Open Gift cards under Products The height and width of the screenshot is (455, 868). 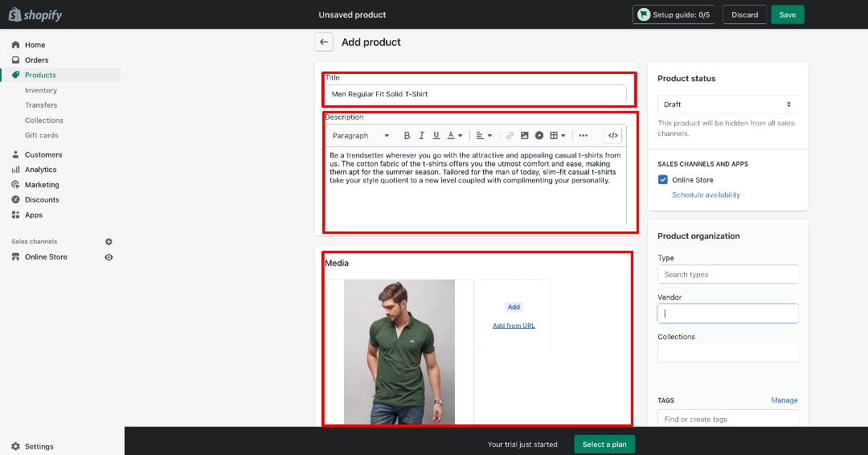pyautogui.click(x=42, y=135)
